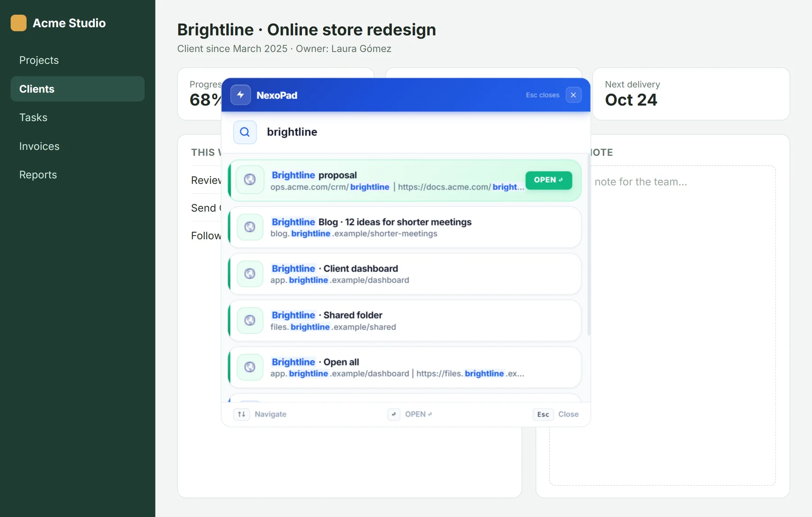812x517 pixels.
Task: Click the results list scrollbar
Action: (x=589, y=244)
